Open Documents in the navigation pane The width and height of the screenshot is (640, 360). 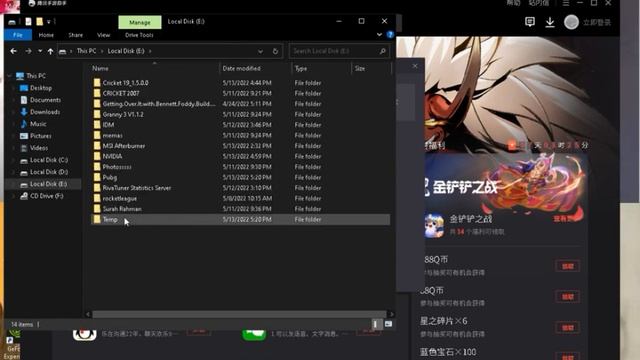point(45,100)
